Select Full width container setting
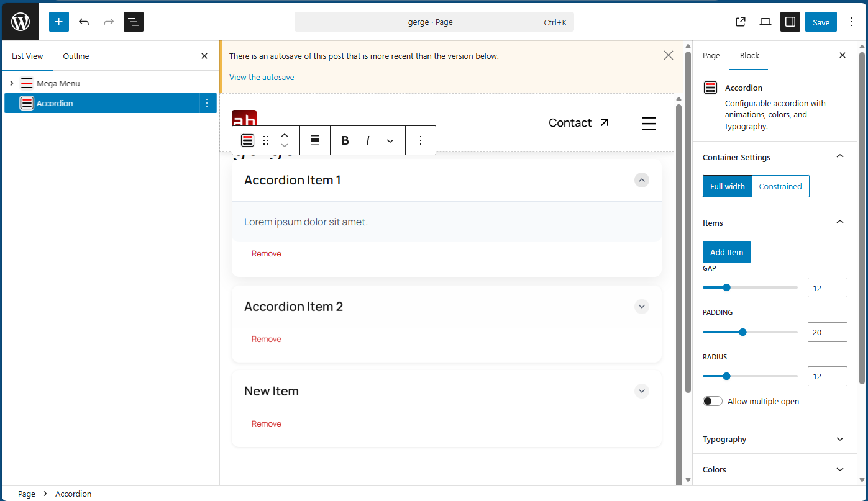Viewport: 868px width, 501px height. tap(727, 186)
